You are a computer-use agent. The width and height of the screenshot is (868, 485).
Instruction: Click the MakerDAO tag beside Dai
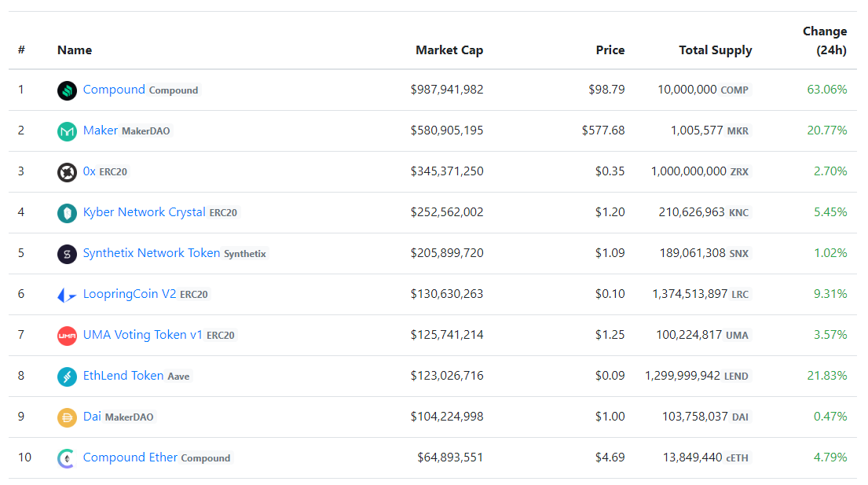[129, 417]
